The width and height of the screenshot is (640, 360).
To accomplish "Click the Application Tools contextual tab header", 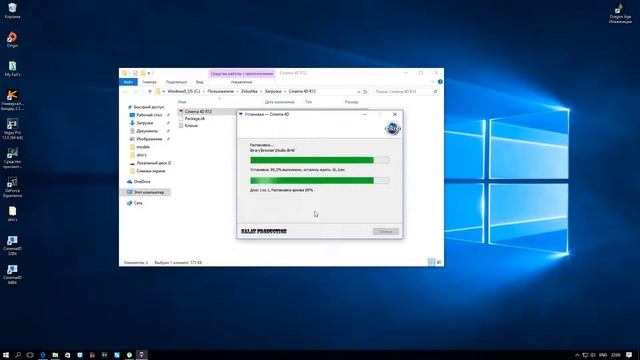I will [x=242, y=73].
